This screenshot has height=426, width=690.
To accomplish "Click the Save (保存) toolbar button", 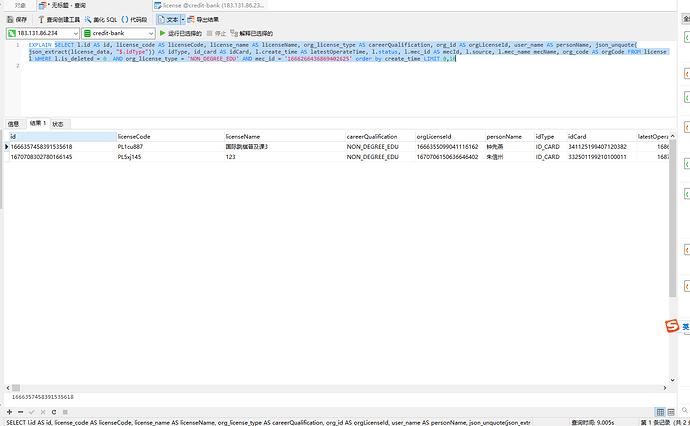I will (17, 19).
